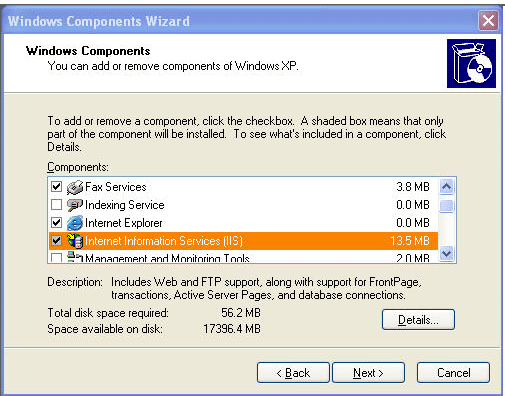This screenshot has width=505, height=396.
Task: Click the components list scroll down arrow
Action: [x=447, y=254]
